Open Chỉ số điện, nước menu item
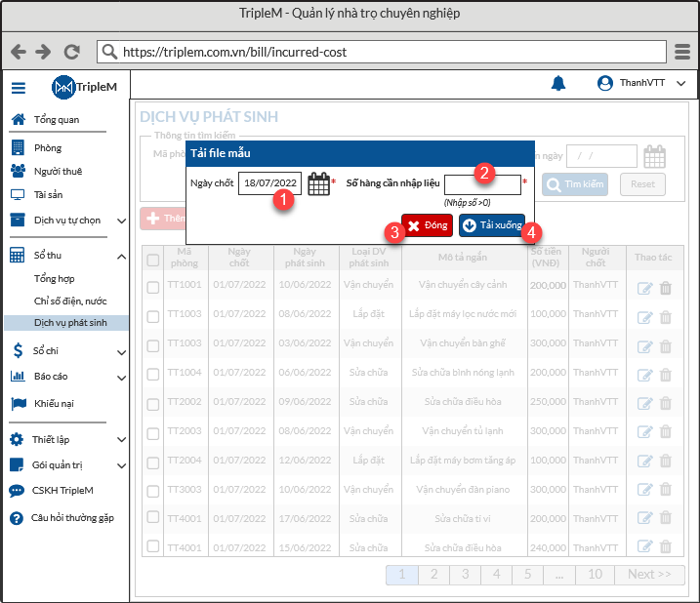Screen dimensions: 700x603 (69, 301)
